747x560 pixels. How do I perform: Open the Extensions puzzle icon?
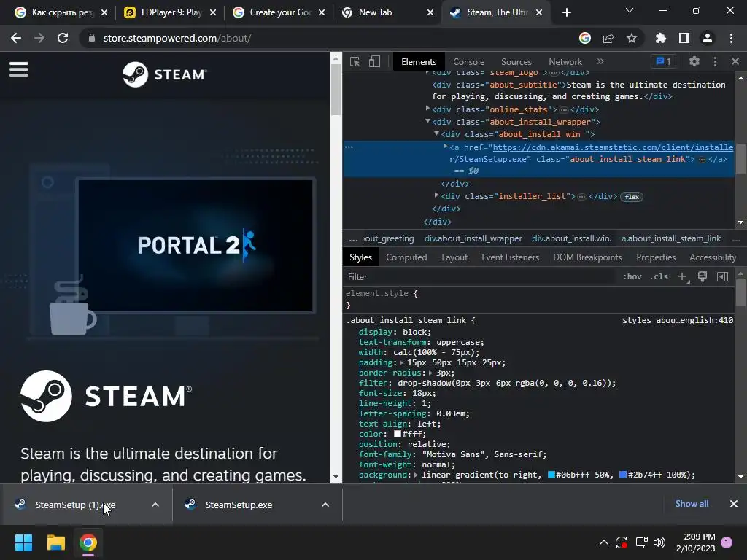click(x=661, y=38)
